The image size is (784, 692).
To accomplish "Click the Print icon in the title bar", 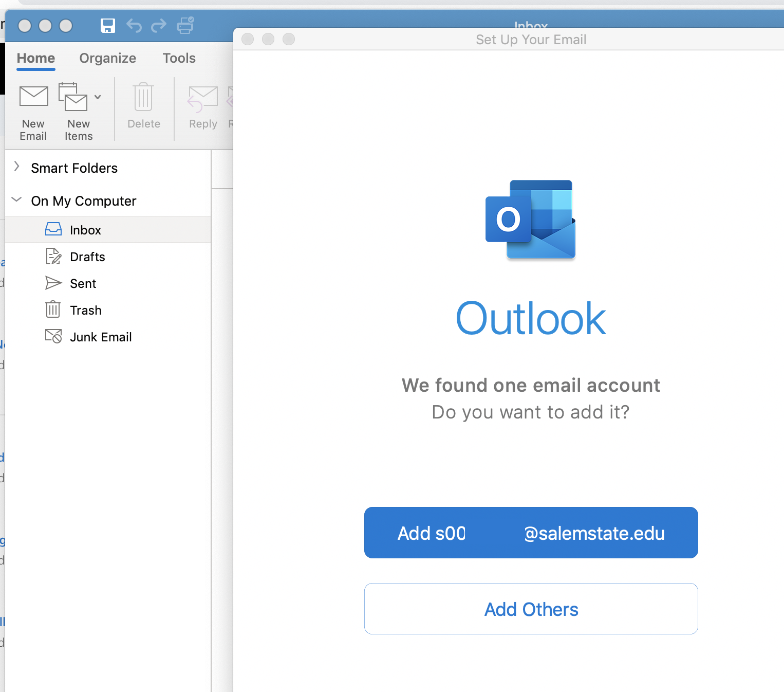I will point(185,25).
